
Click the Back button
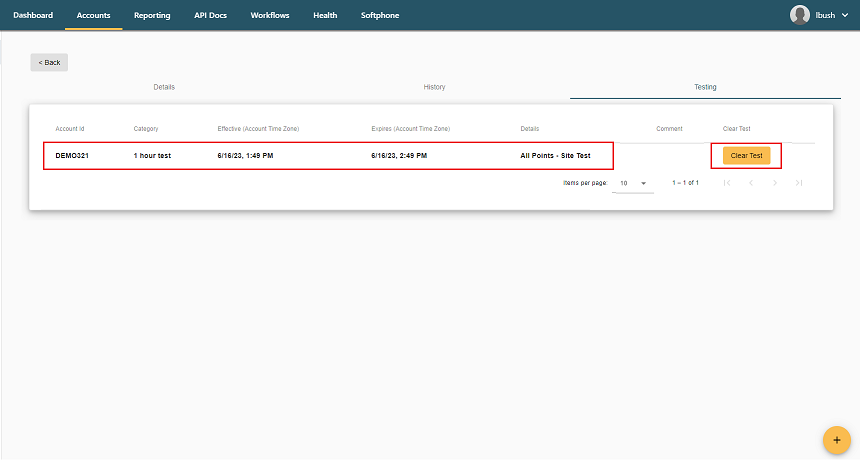(x=49, y=62)
